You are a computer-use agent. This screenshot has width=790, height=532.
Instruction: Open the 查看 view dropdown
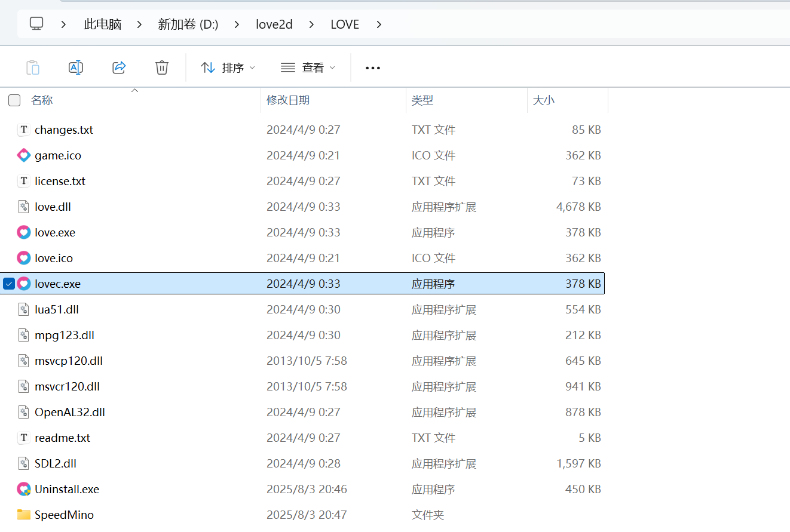coord(308,68)
